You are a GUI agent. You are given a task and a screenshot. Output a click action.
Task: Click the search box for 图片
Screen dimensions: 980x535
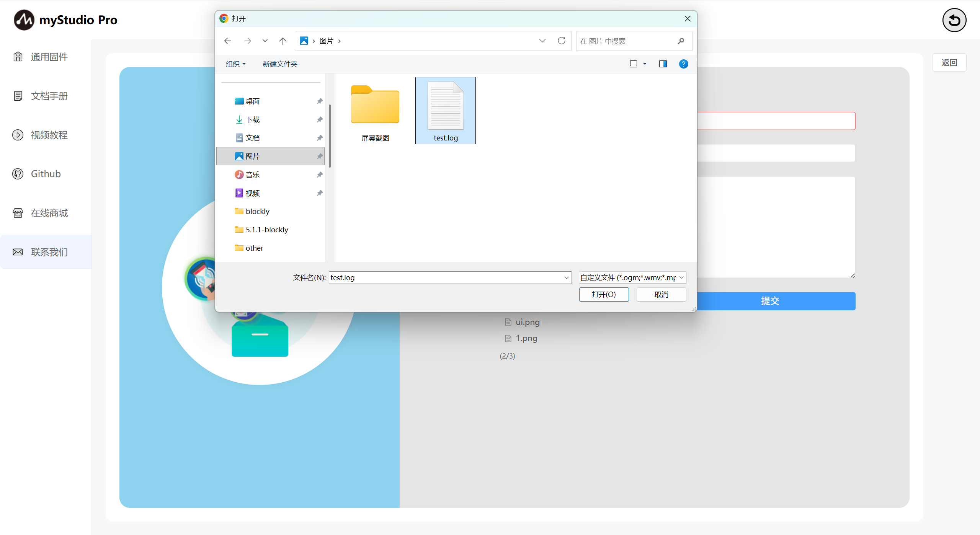[628, 41]
